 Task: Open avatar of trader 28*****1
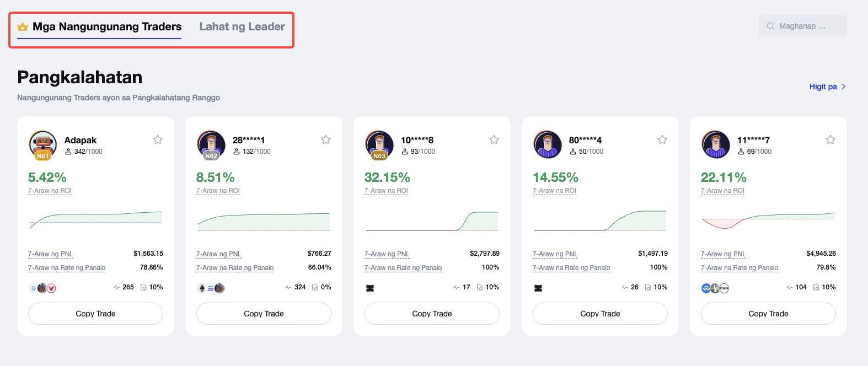coord(211,144)
